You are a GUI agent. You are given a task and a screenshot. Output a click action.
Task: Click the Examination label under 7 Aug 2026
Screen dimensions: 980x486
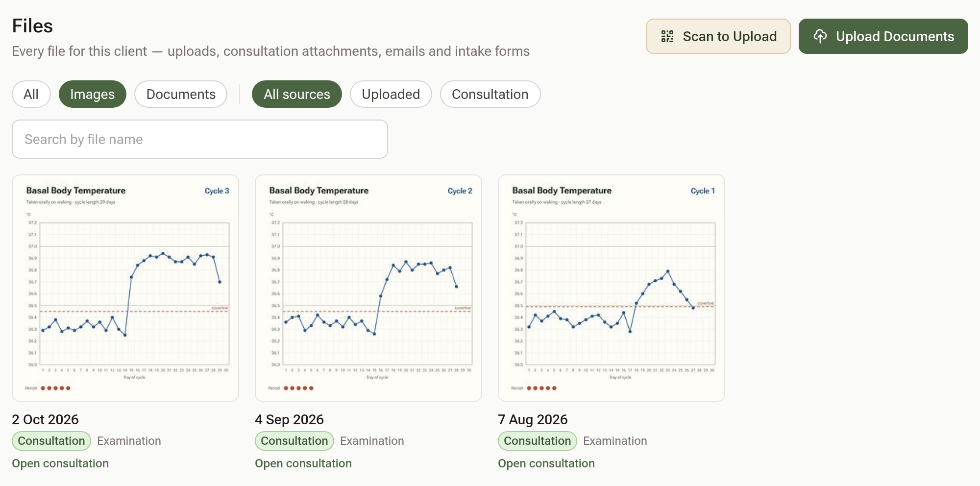[615, 441]
